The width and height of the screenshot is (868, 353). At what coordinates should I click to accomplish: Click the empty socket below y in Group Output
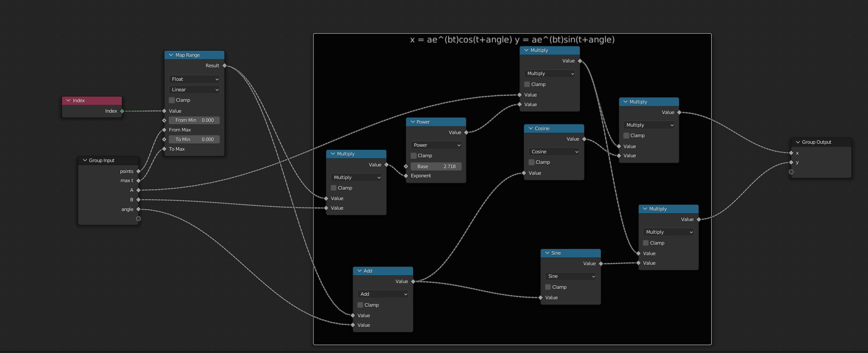[x=791, y=172]
